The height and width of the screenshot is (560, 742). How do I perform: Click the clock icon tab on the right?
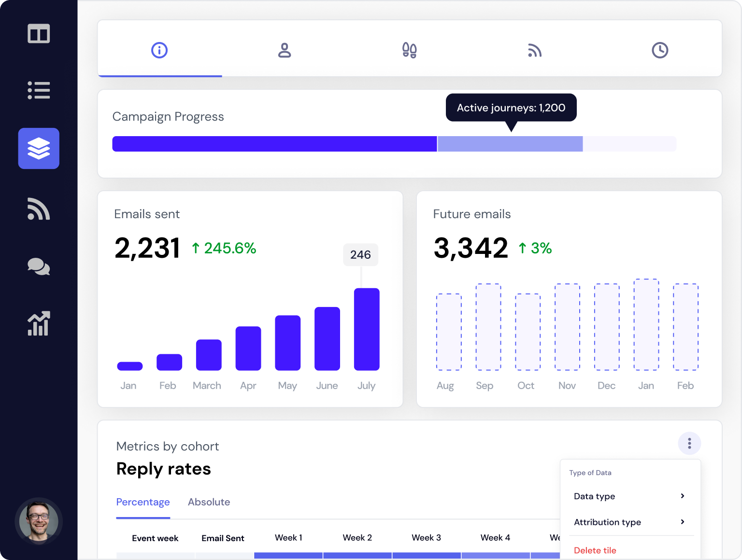click(660, 50)
